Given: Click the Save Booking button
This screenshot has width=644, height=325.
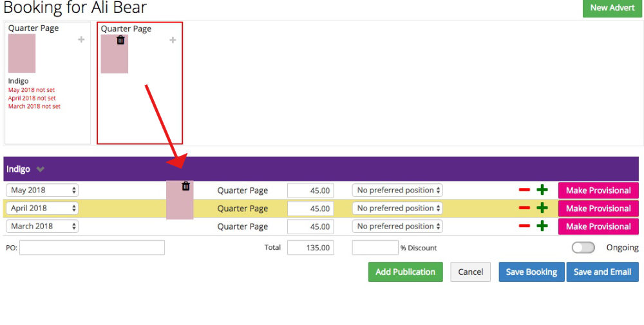Looking at the screenshot, I should [x=531, y=272].
